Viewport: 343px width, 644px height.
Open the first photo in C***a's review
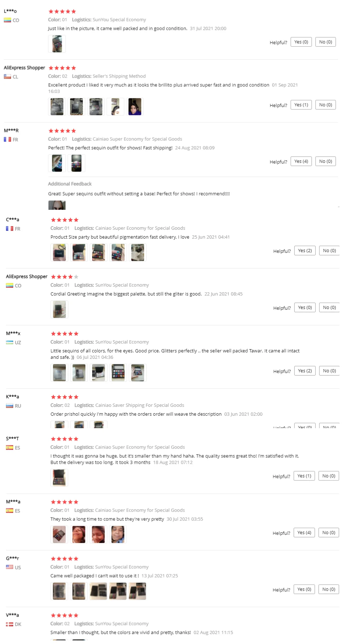59,252
